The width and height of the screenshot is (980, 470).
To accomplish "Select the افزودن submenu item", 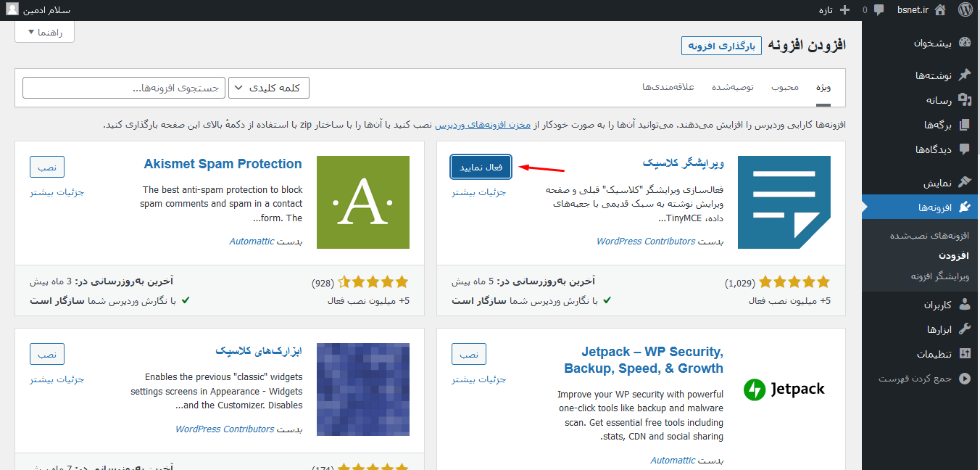I will pyautogui.click(x=954, y=256).
